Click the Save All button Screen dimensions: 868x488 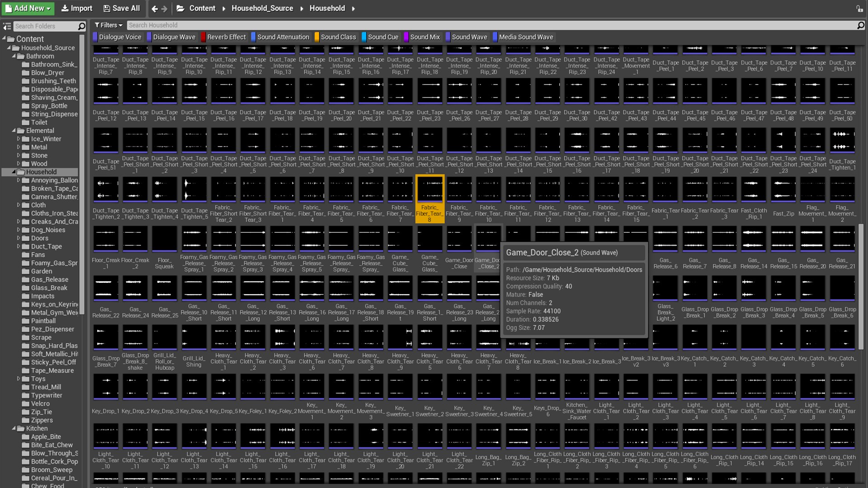click(121, 8)
